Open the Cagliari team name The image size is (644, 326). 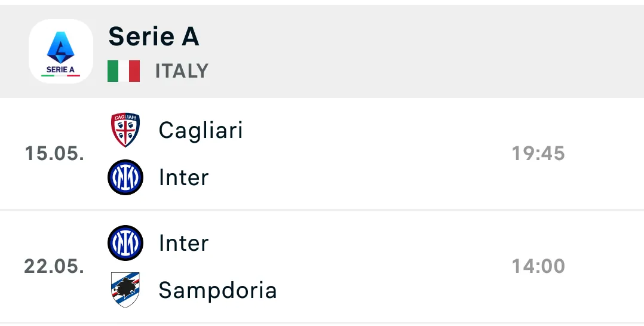pyautogui.click(x=201, y=130)
